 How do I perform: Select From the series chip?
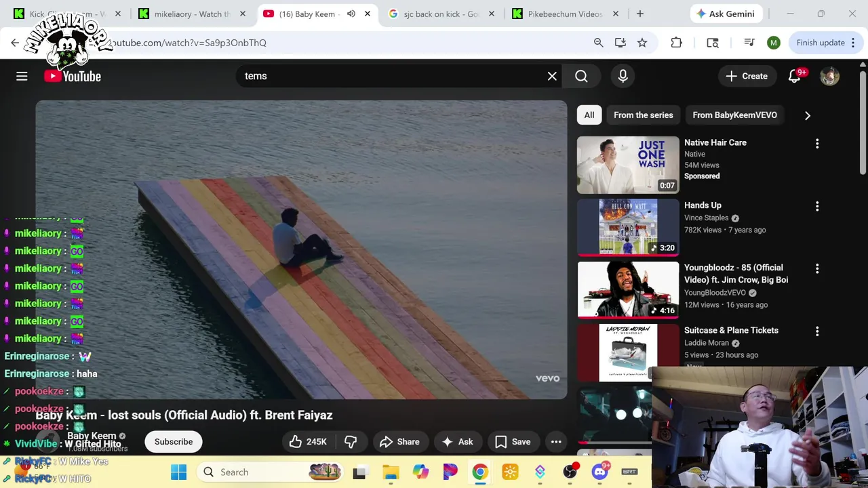click(644, 115)
